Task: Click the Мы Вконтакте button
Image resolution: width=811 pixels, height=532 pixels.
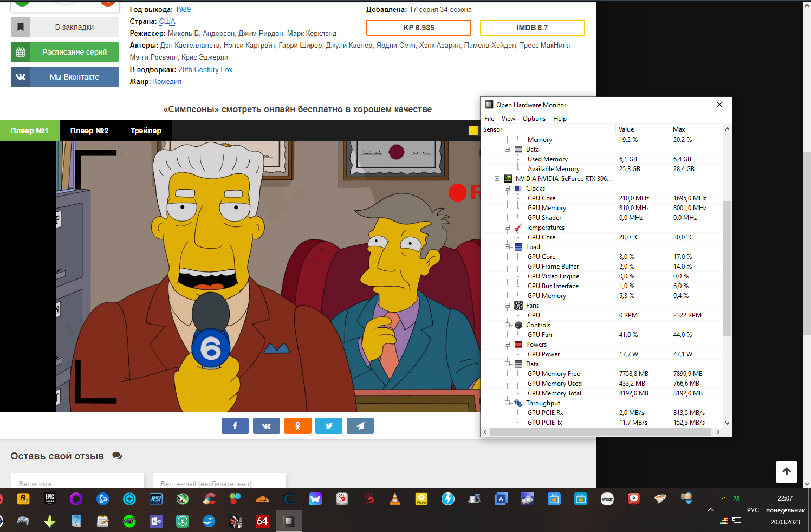Action: (x=65, y=77)
